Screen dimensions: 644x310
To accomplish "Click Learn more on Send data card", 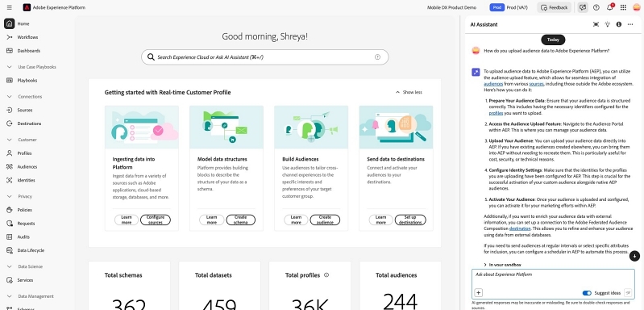I will coord(380,220).
